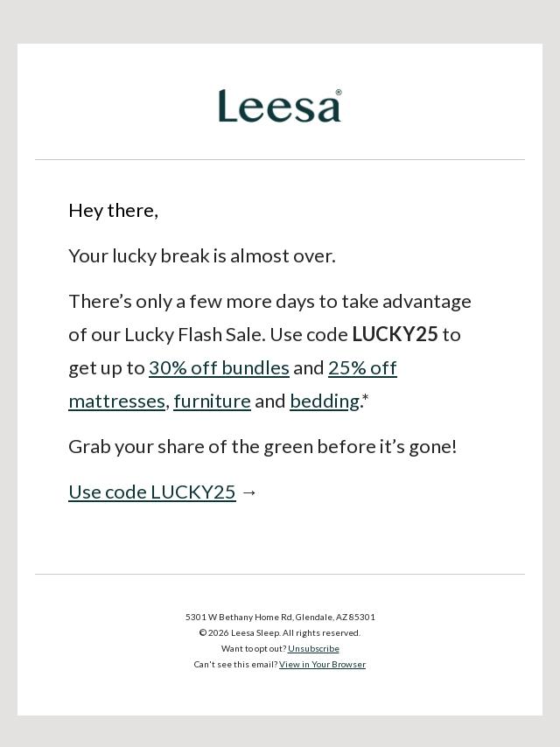Click the arrow after Use code LUCKY25
This screenshot has height=747, width=560.
(x=249, y=492)
